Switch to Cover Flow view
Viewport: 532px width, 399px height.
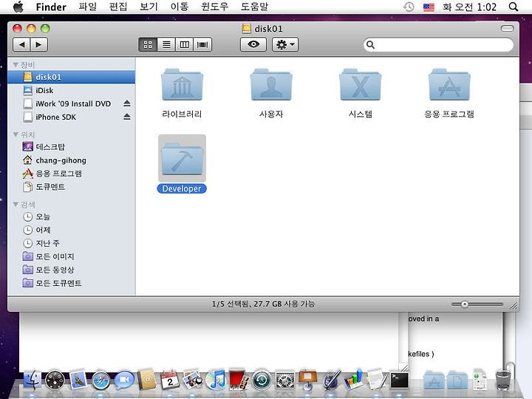(x=202, y=44)
